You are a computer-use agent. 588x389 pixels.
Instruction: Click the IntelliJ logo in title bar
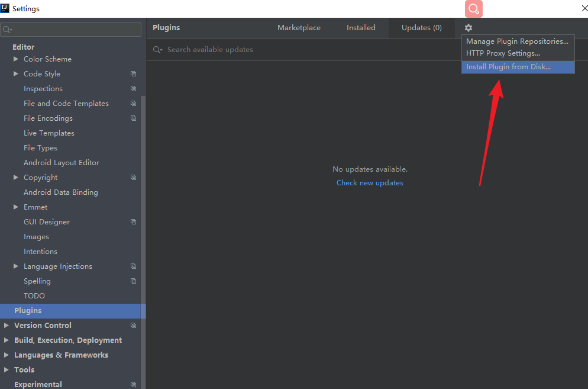pos(5,8)
